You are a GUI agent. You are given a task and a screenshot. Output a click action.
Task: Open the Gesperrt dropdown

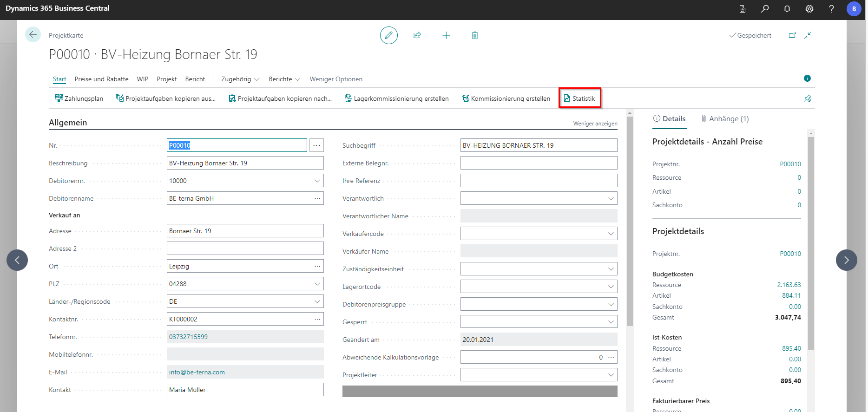(x=611, y=322)
